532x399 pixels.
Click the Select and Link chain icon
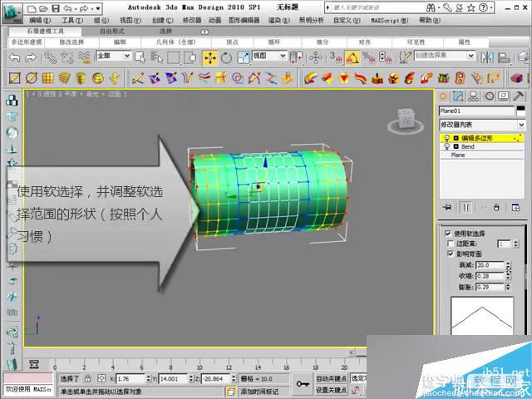tap(52, 58)
